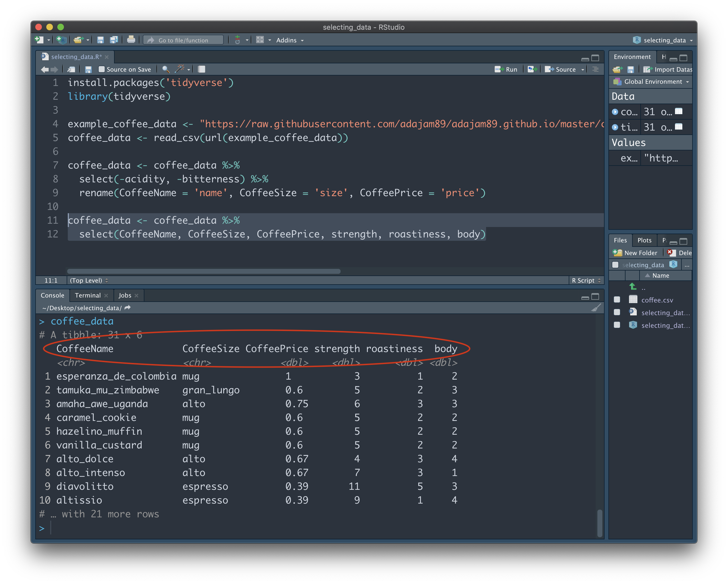Image resolution: width=728 pixels, height=584 pixels.
Task: Save the script using editor toolbar disk icon
Action: point(88,69)
